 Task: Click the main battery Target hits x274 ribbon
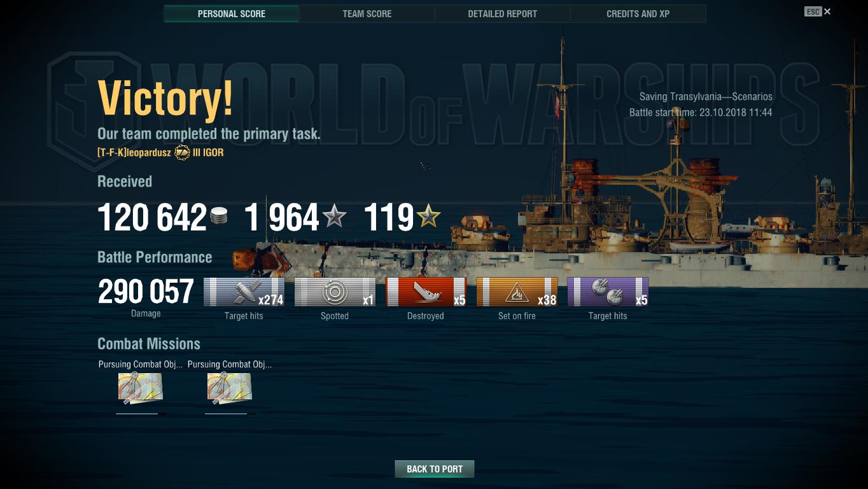[x=244, y=292]
